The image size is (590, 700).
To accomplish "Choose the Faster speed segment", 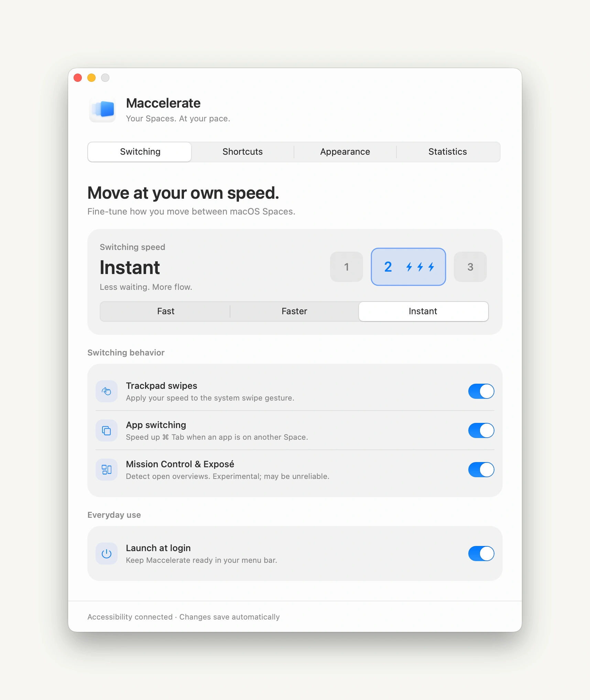I will pos(294,311).
